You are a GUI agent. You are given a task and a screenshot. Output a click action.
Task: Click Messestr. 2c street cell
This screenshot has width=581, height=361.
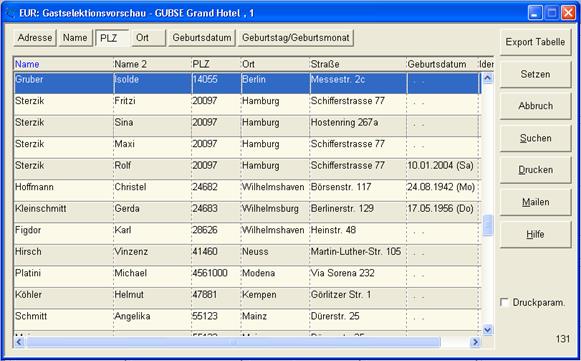(358, 83)
